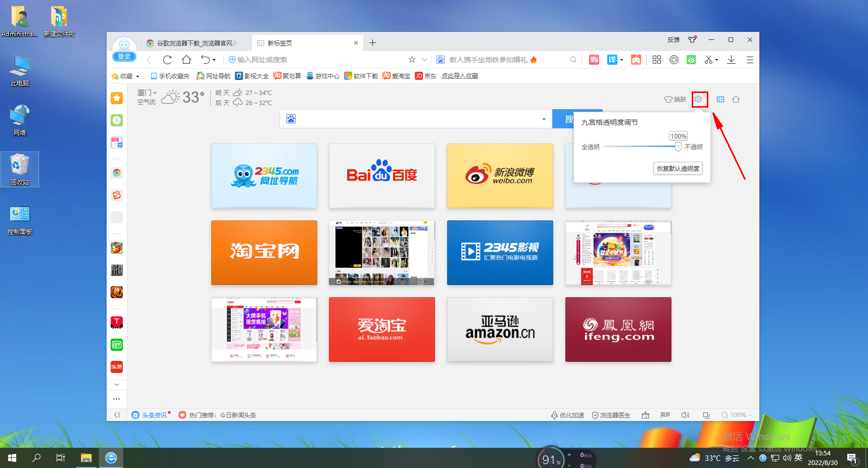Open 游戏中心 bookmark

click(323, 76)
